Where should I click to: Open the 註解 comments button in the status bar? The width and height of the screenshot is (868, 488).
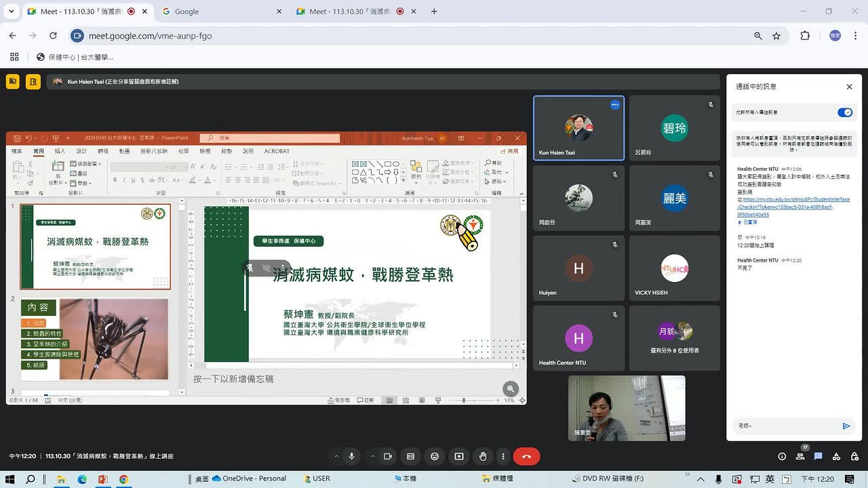(366, 401)
